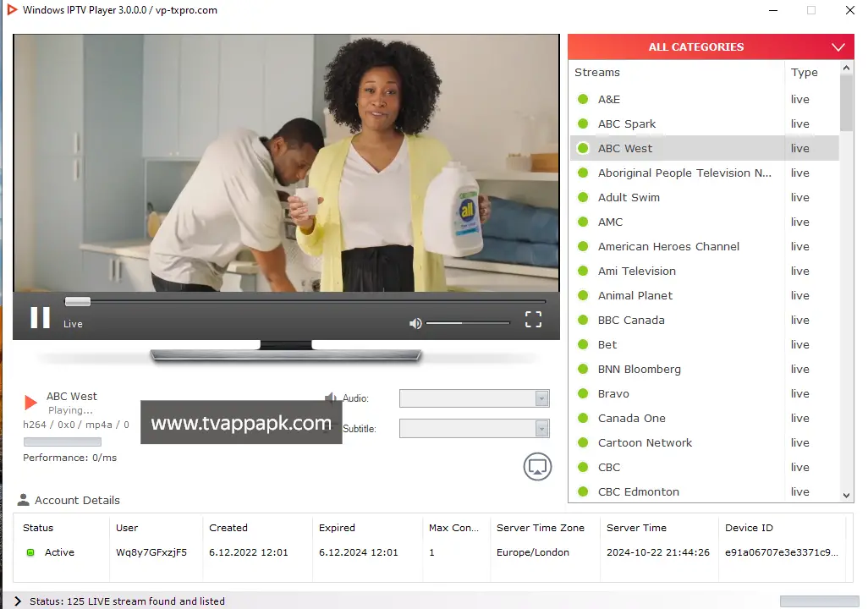Screen dimensions: 868x609
Task: Click the video display area
Action: click(286, 163)
